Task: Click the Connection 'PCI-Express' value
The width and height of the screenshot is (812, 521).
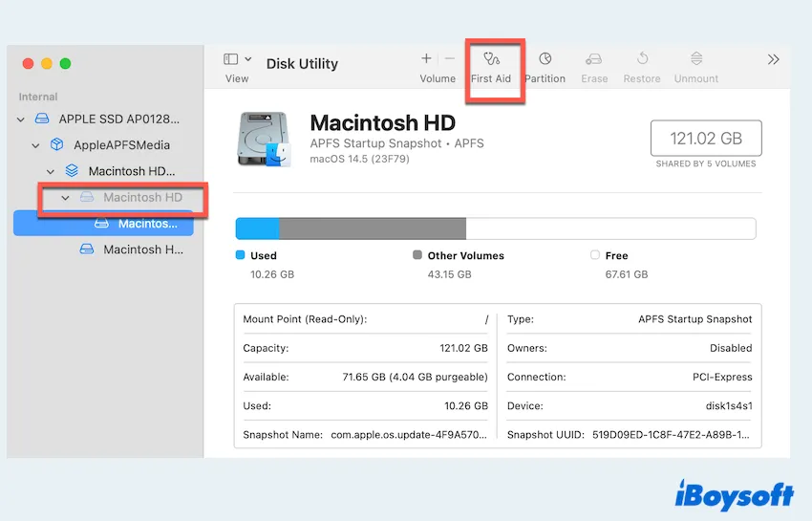Action: (x=722, y=377)
